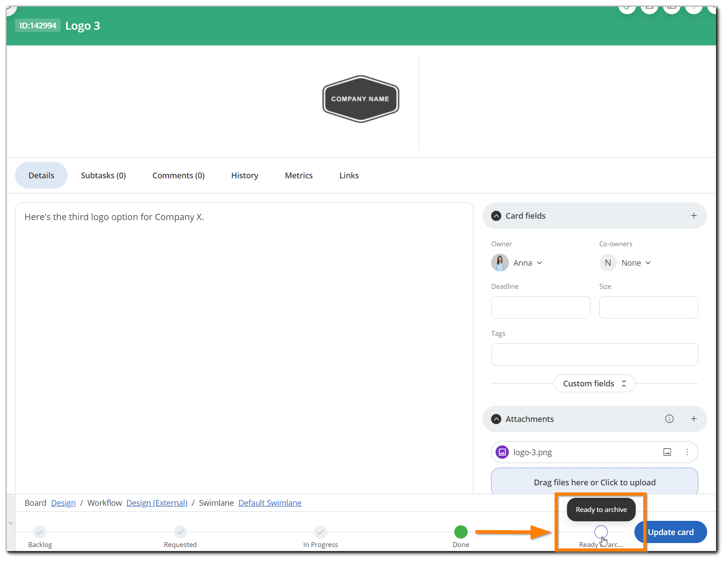
Task: Click the purple file icon beside logo-3.png
Action: coord(502,452)
